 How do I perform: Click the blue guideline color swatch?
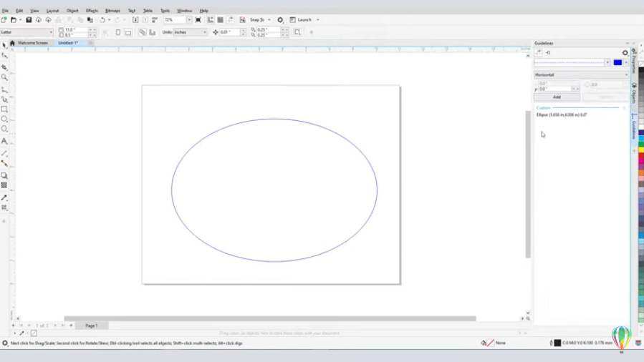(x=617, y=63)
